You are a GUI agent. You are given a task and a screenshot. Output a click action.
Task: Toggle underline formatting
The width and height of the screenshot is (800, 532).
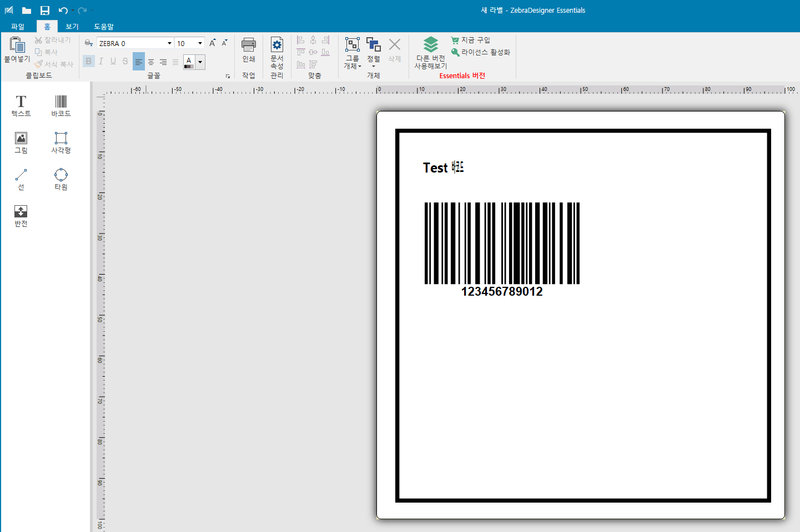pos(113,62)
